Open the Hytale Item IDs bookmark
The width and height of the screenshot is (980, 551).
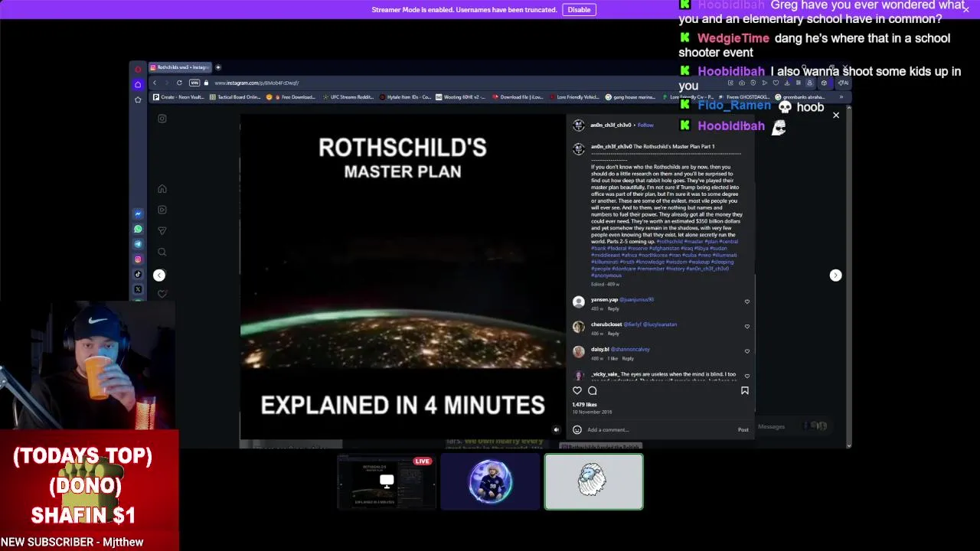coord(405,97)
